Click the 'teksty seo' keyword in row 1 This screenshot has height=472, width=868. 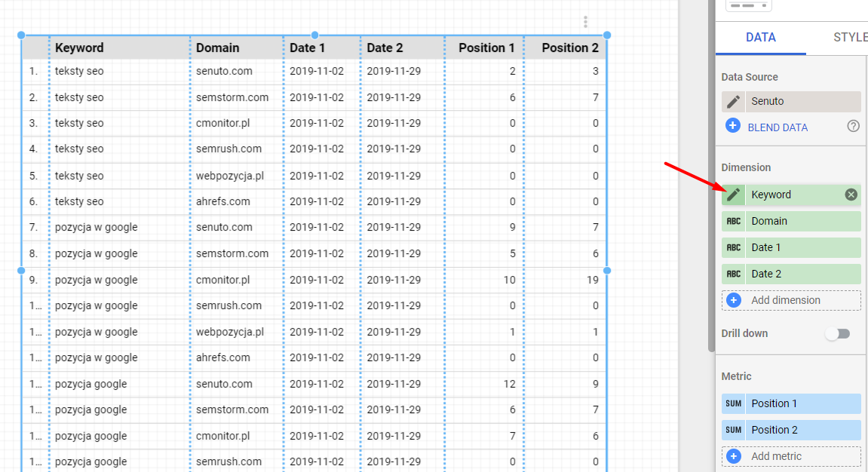pos(79,71)
